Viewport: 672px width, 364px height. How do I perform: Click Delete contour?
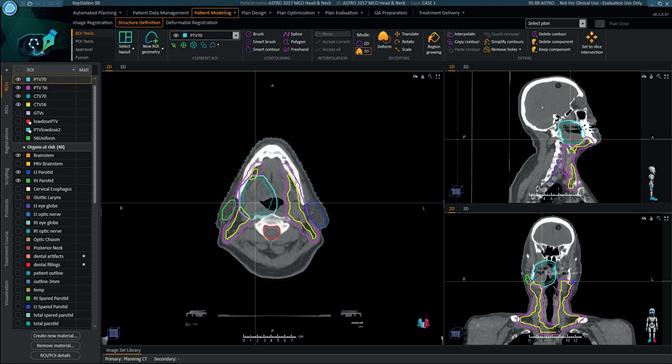549,34
